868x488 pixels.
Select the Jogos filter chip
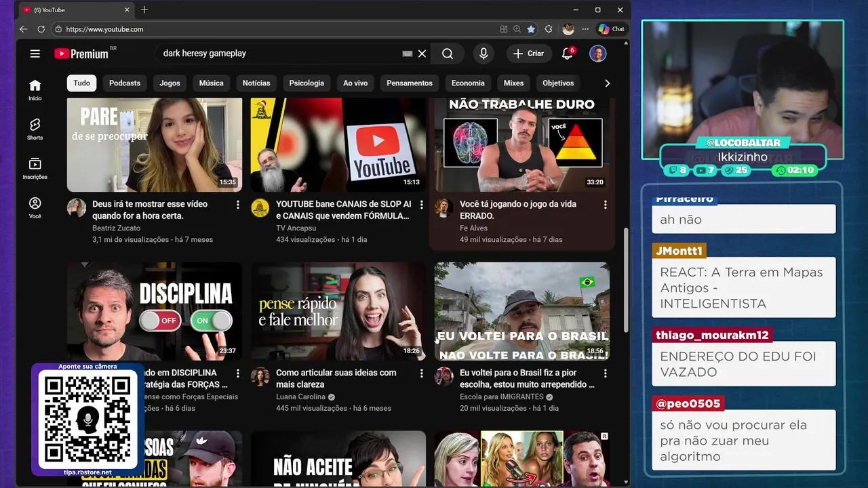click(x=170, y=83)
